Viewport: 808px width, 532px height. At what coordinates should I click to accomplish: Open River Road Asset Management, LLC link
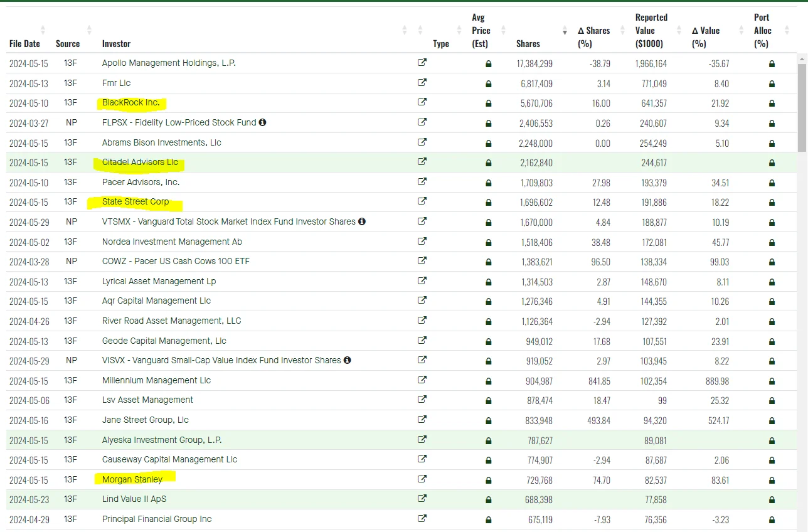pos(172,321)
